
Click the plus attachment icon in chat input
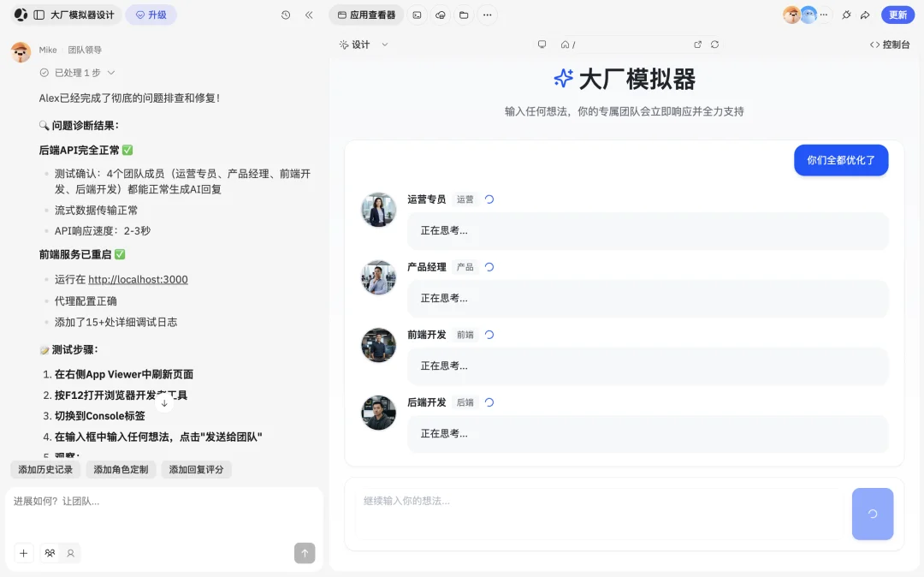[x=23, y=553]
